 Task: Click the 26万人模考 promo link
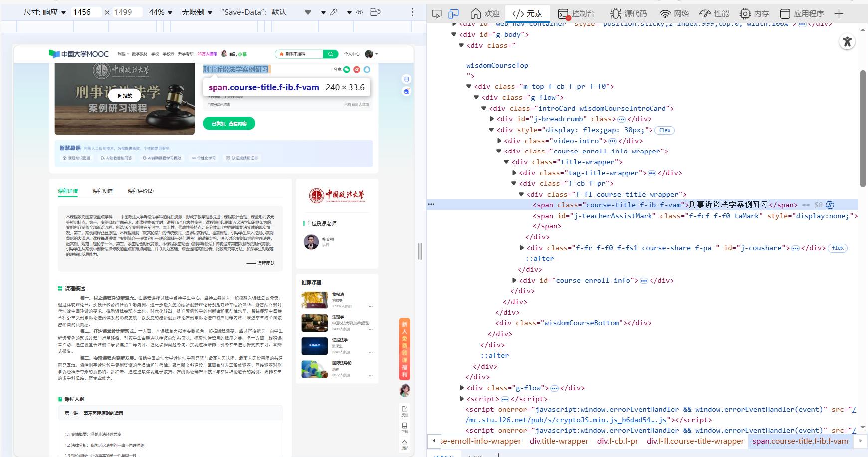pos(207,54)
